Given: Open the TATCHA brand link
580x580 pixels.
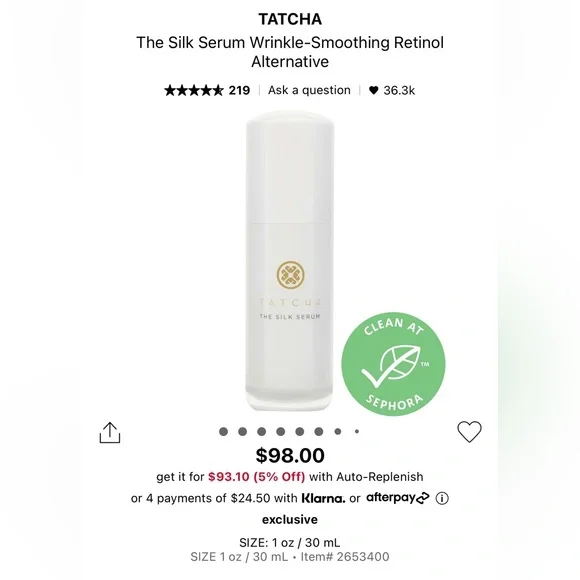Looking at the screenshot, I should pyautogui.click(x=290, y=19).
